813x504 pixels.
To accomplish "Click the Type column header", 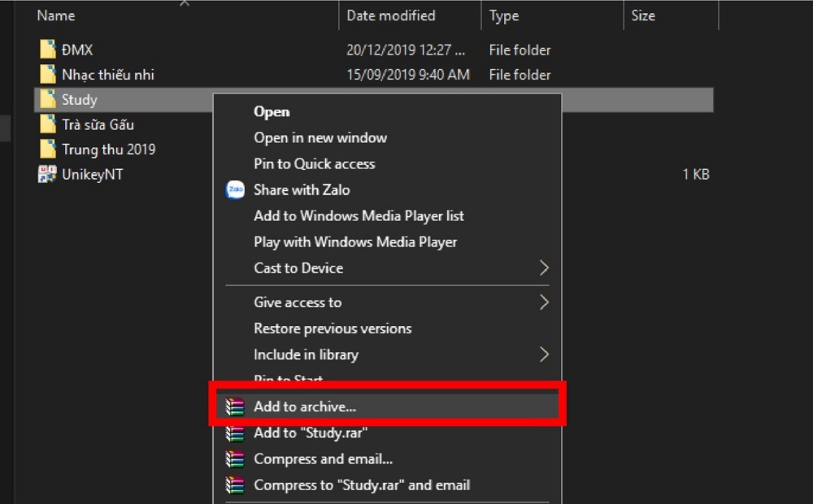I will coord(504,15).
